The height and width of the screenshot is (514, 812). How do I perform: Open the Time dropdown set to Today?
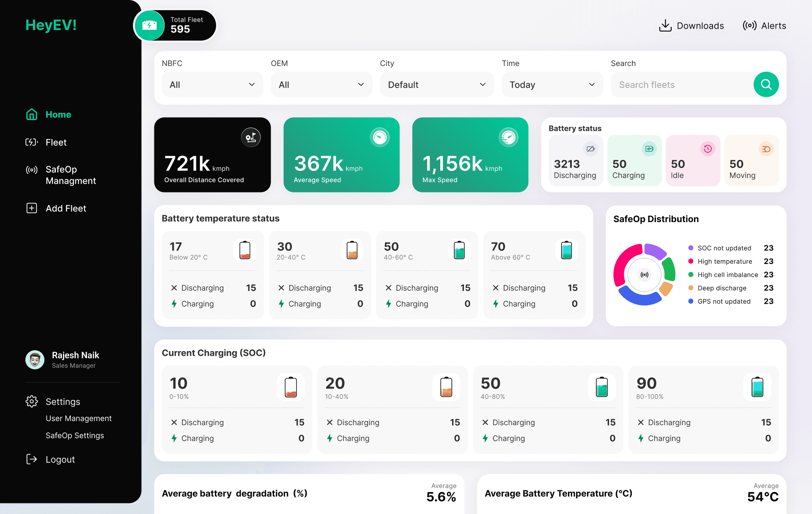tap(552, 85)
